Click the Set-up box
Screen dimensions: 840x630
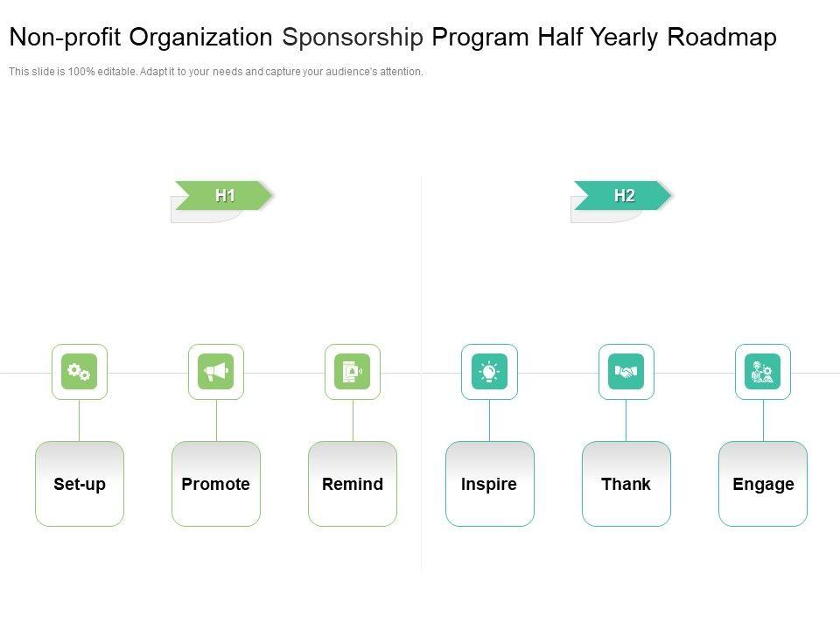coord(80,484)
